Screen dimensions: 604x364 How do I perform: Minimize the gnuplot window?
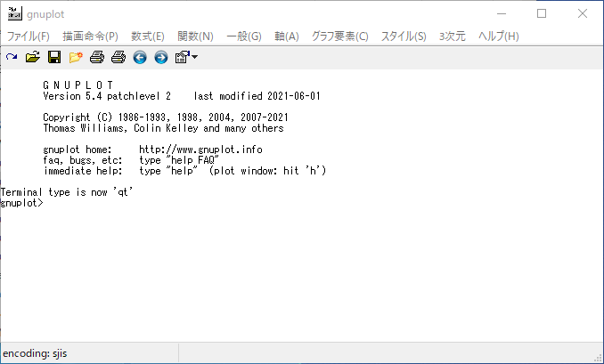(502, 14)
